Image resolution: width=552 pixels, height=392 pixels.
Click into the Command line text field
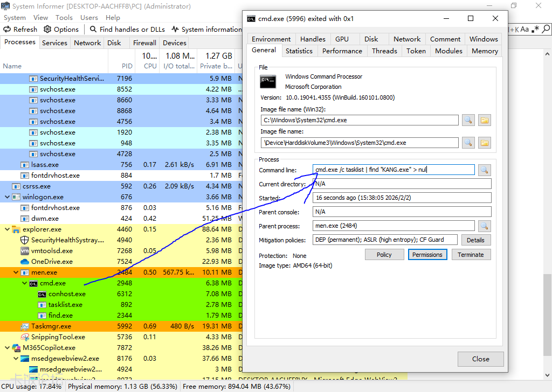(394, 170)
